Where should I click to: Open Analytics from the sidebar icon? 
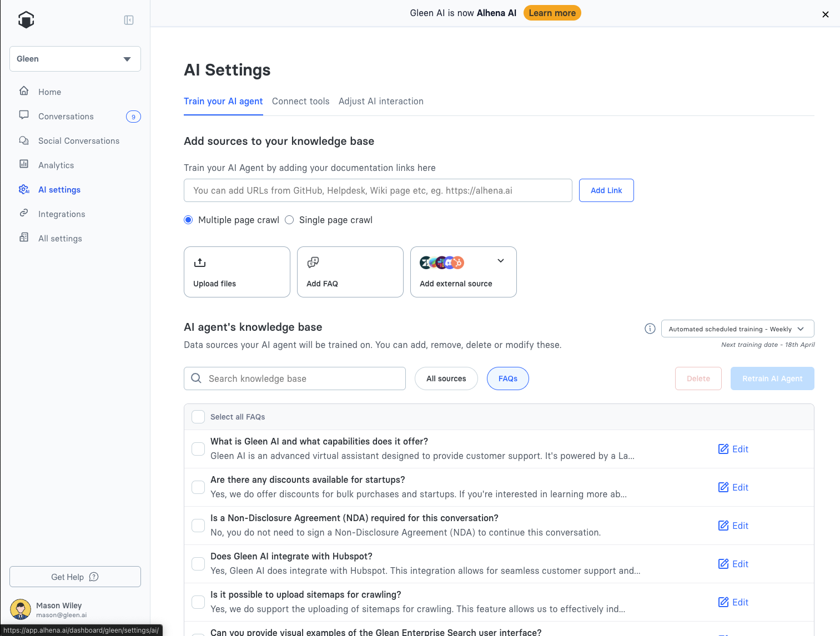click(24, 164)
